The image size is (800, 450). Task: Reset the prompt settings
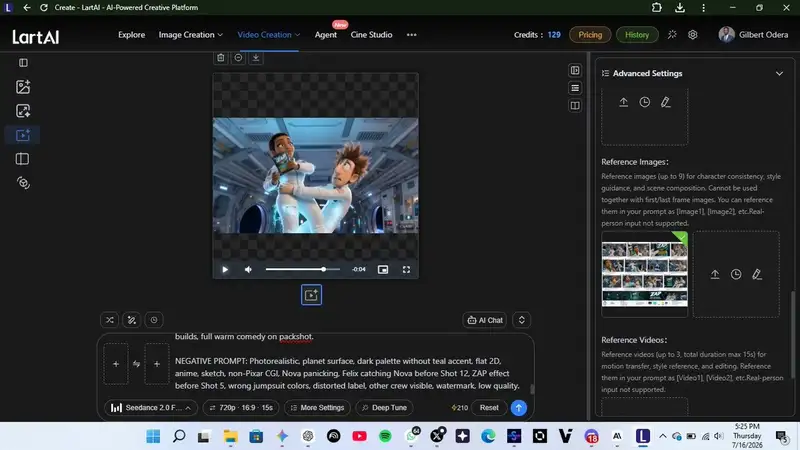pyautogui.click(x=489, y=408)
